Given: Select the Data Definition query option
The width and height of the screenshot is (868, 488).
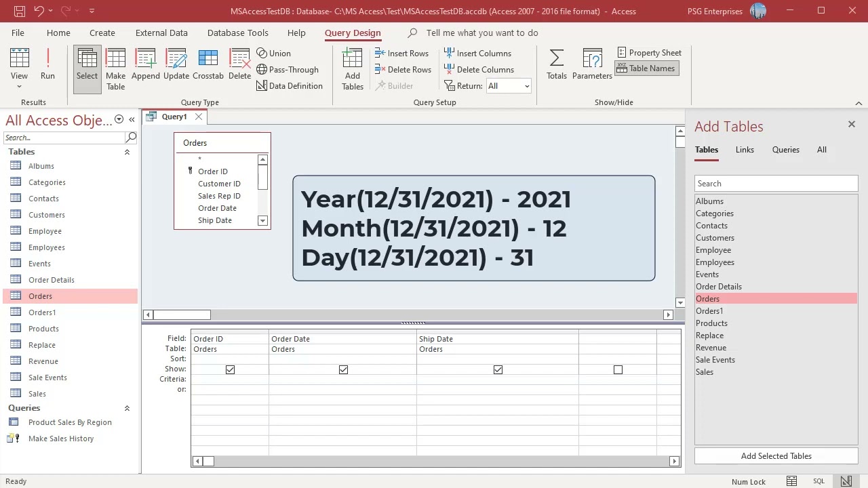Looking at the screenshot, I should click(x=290, y=85).
